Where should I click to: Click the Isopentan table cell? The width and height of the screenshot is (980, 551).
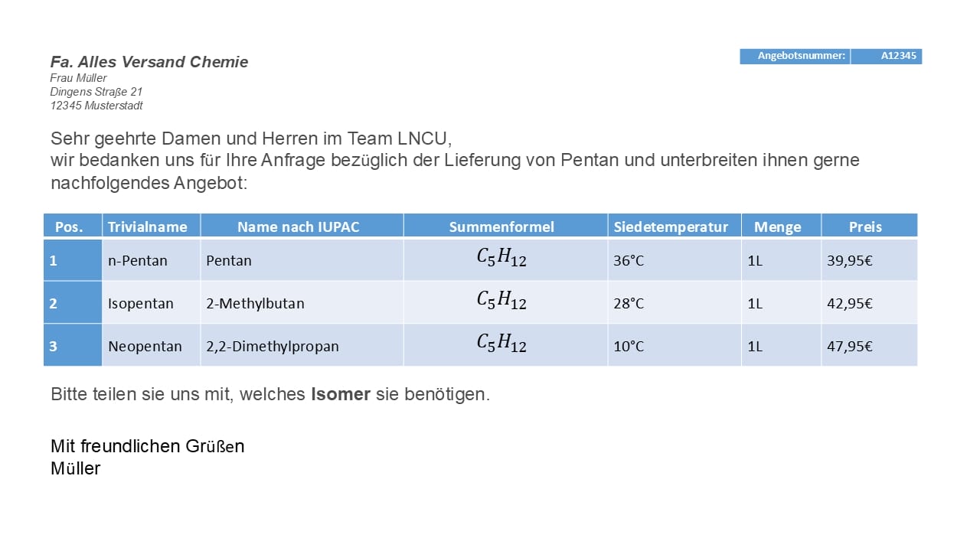(141, 303)
